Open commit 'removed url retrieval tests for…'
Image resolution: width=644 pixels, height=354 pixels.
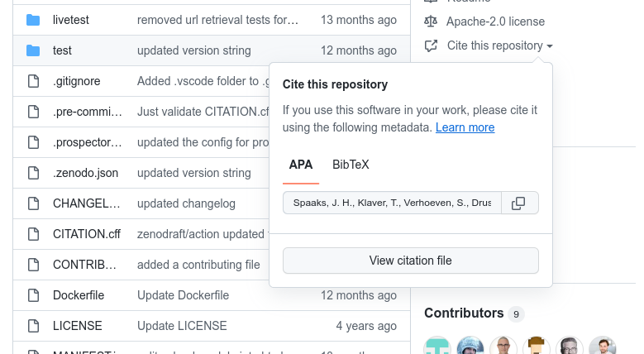(217, 20)
